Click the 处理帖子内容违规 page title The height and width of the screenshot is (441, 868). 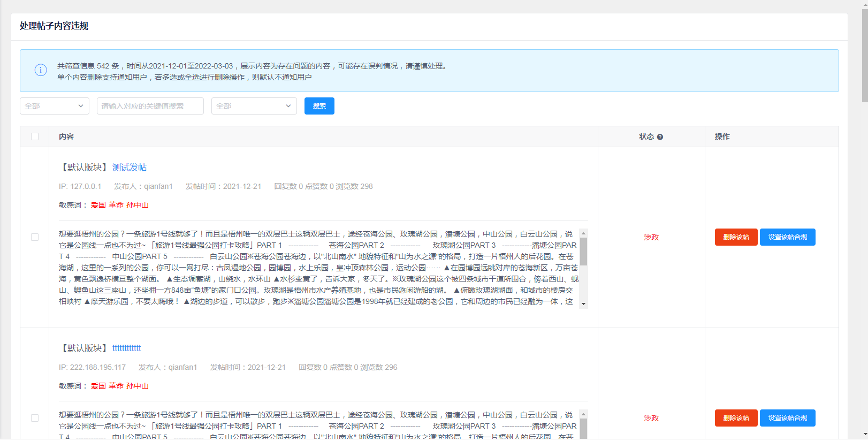pyautogui.click(x=54, y=26)
